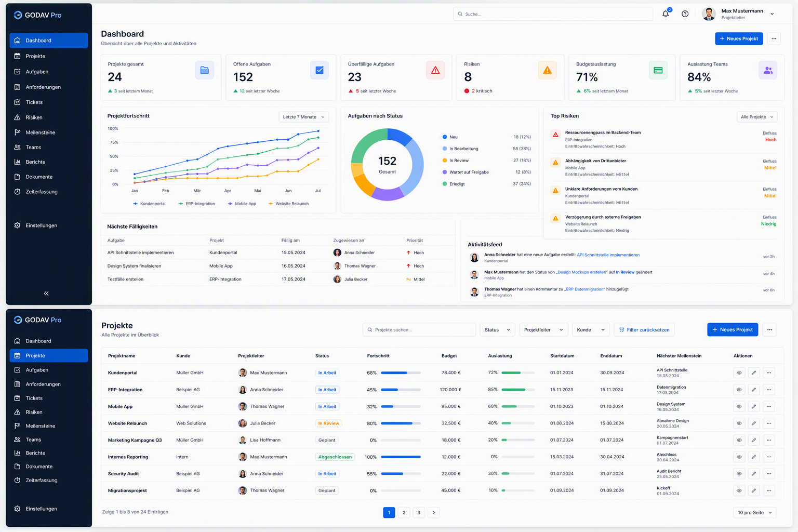798x532 pixels.
Task: Click the Kundenportal Fortschritt progress bar
Action: 401,373
